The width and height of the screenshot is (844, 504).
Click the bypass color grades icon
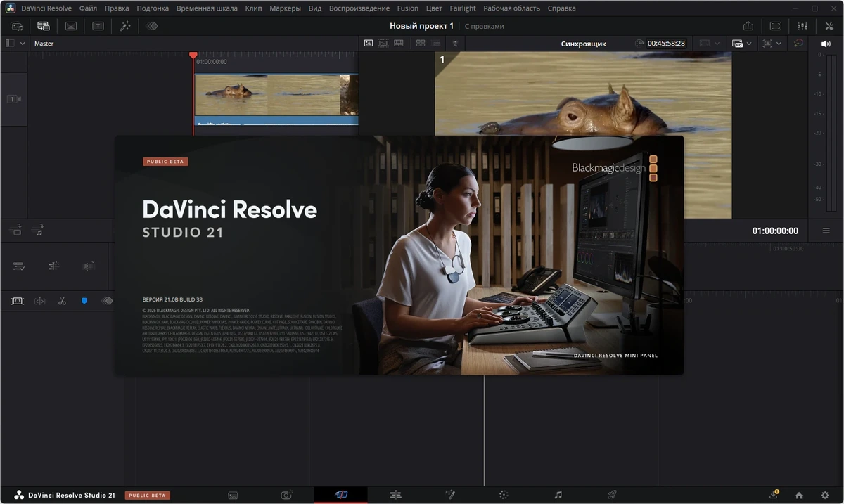click(798, 43)
